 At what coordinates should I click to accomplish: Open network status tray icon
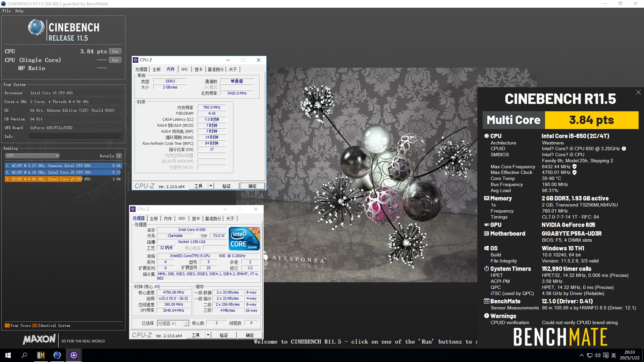[589, 355]
